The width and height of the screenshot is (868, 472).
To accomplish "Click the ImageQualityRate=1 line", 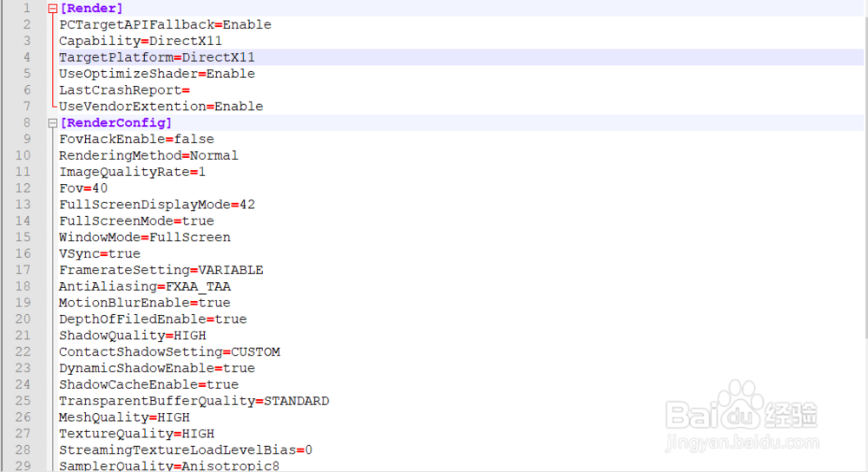I will point(132,172).
